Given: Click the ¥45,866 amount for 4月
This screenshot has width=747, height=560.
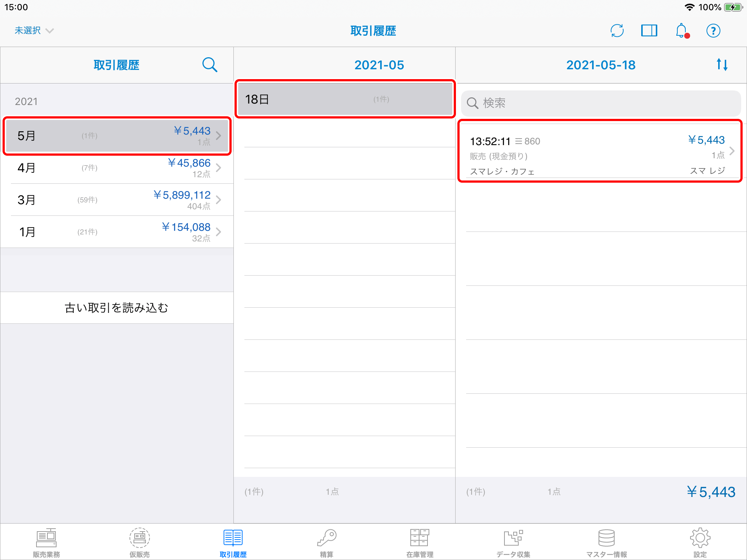Looking at the screenshot, I should pyautogui.click(x=189, y=163).
